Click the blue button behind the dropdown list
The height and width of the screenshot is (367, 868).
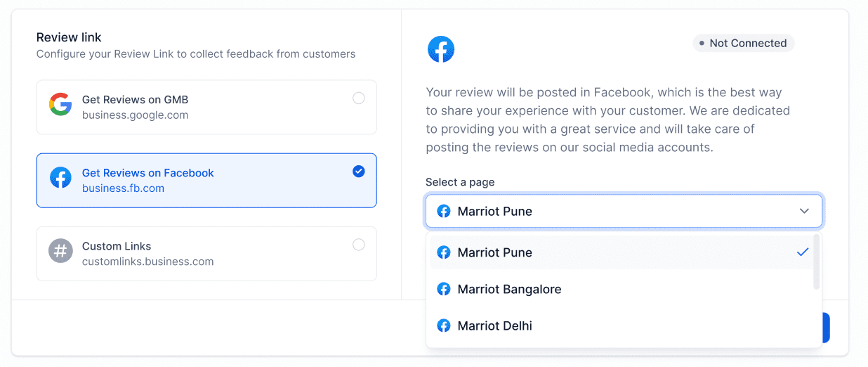tap(826, 328)
